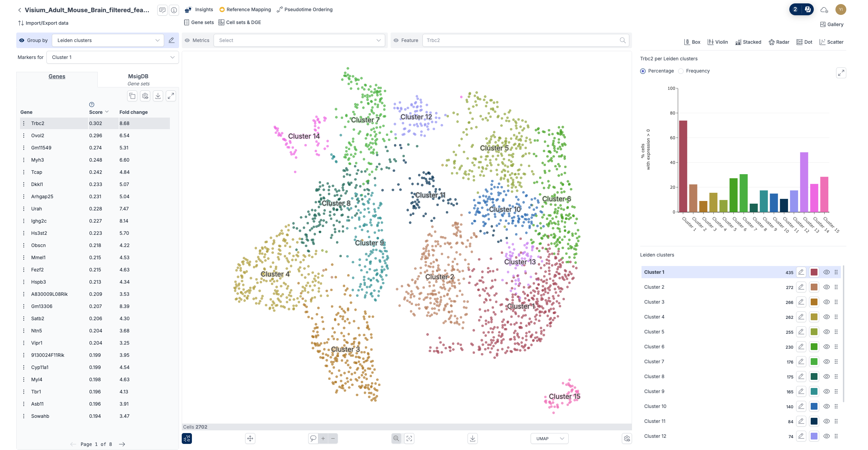The height and width of the screenshot is (450, 868).
Task: Expand the marker genes table fullscreen
Action: (171, 96)
